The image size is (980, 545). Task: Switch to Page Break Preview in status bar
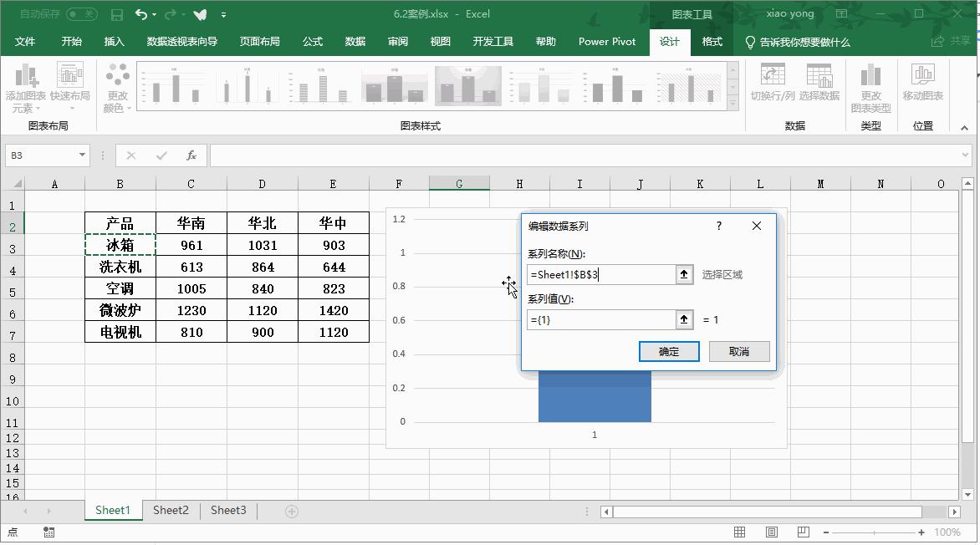[801, 532]
